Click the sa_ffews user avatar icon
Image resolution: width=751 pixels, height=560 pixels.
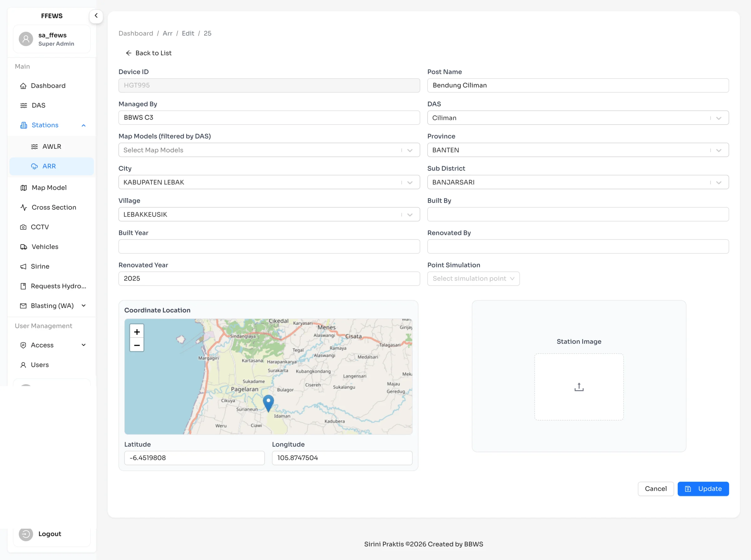pyautogui.click(x=26, y=39)
